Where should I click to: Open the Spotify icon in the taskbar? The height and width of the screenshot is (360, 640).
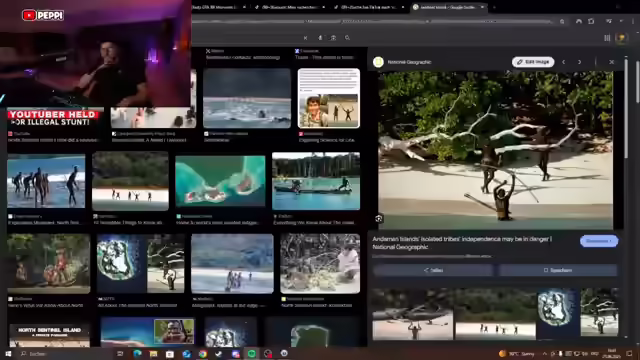pos(251,353)
